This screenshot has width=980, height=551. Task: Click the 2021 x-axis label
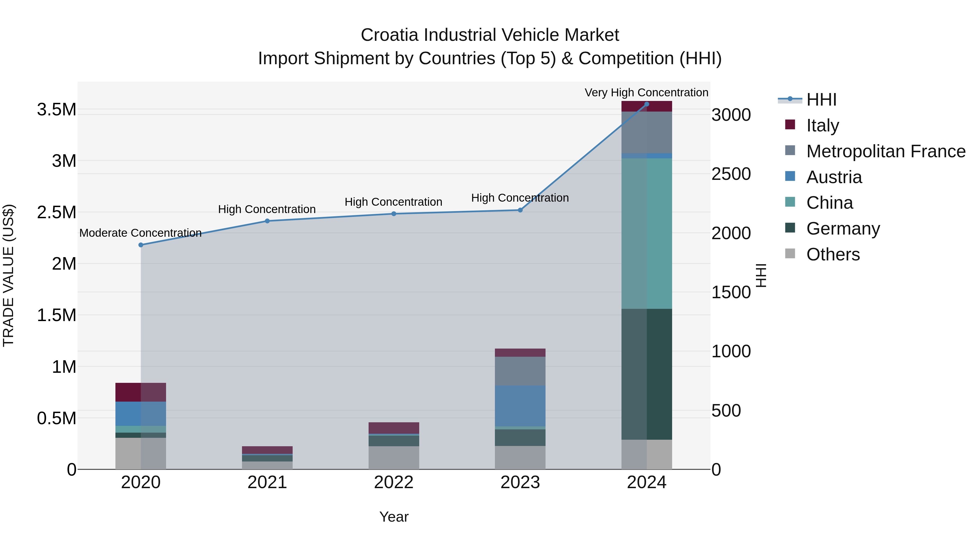coord(267,482)
